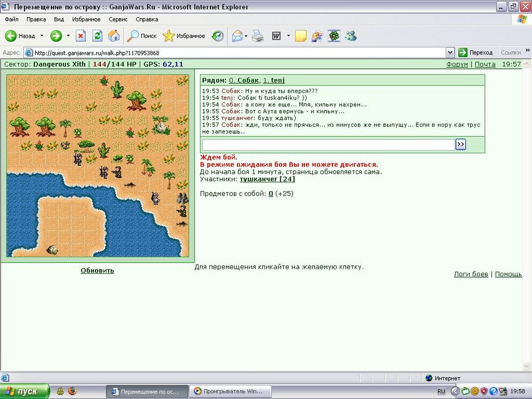Open the History clock icon

click(x=217, y=35)
